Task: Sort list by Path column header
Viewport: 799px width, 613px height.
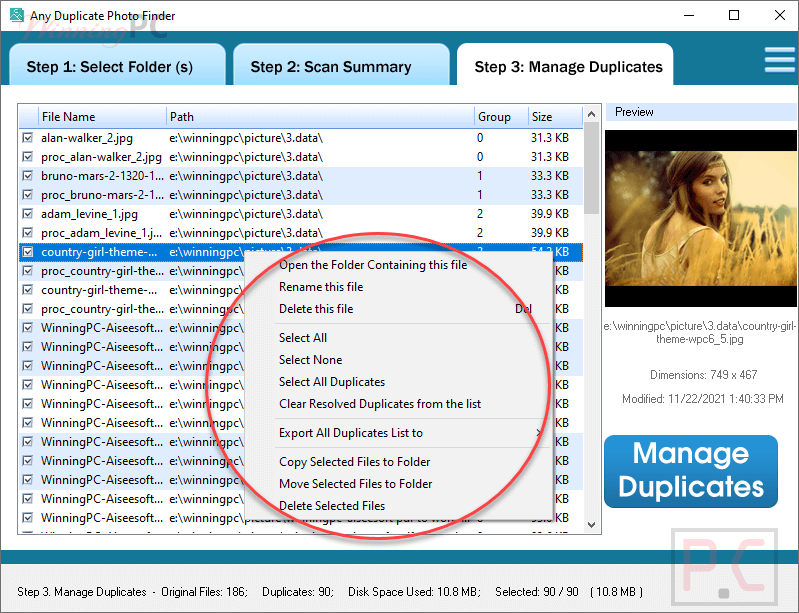Action: click(x=320, y=117)
